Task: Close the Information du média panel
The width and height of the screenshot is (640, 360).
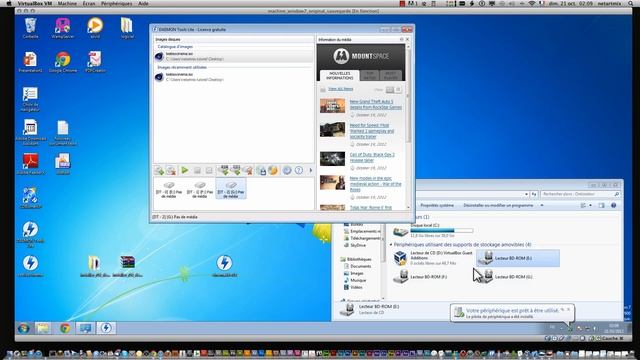Action: [x=407, y=40]
